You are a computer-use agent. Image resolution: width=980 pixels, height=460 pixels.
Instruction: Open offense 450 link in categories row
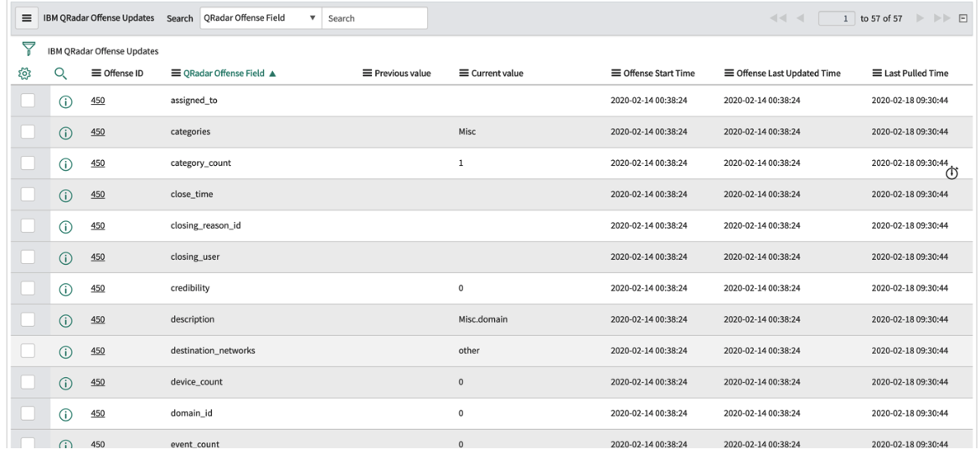[97, 132]
